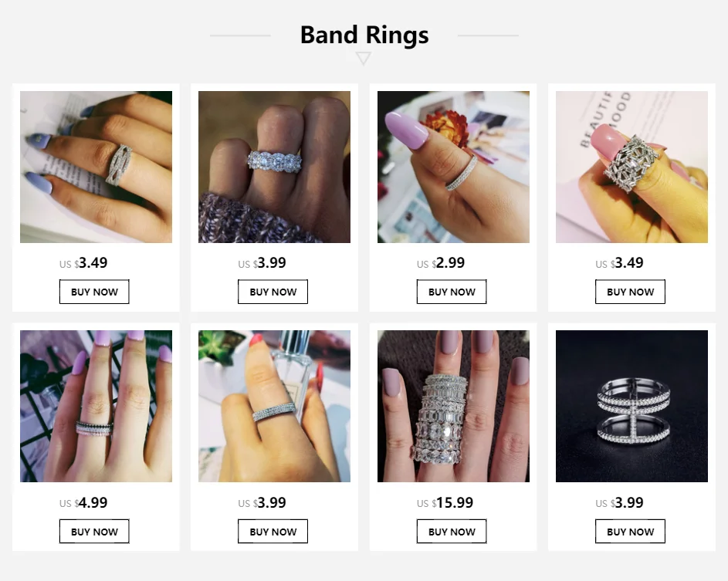Select the US $4.99 price label
The width and height of the screenshot is (728, 581).
[83, 502]
